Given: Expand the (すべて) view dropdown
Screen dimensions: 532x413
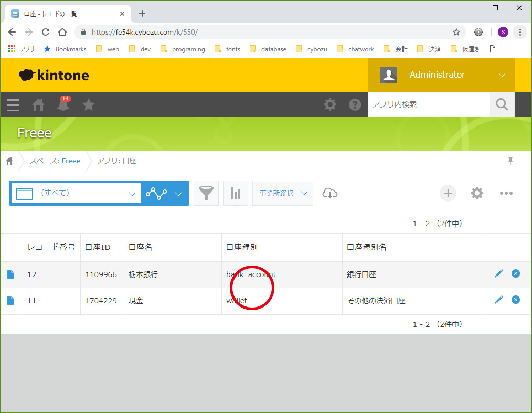Looking at the screenshot, I should pos(76,194).
